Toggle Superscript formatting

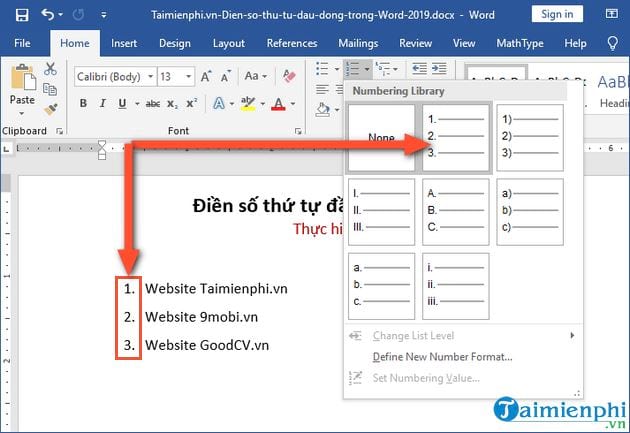(x=192, y=103)
